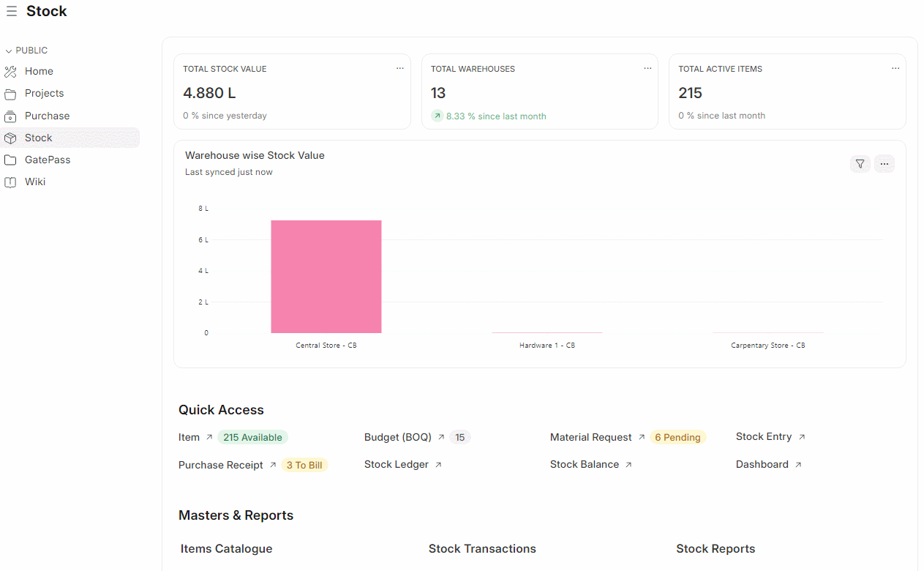Open the chart filter funnel icon

860,164
